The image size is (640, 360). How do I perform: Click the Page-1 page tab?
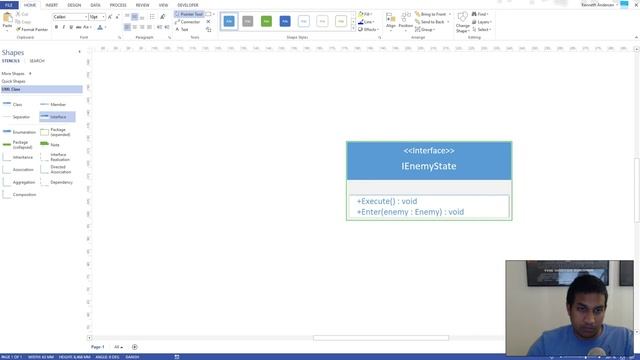point(98,347)
